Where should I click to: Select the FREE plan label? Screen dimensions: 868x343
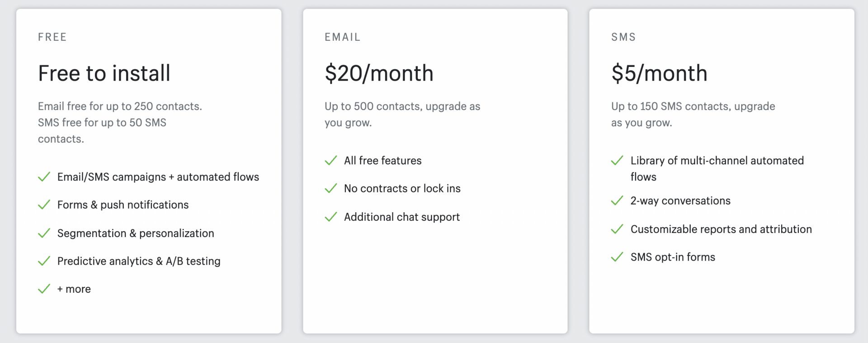(x=52, y=37)
